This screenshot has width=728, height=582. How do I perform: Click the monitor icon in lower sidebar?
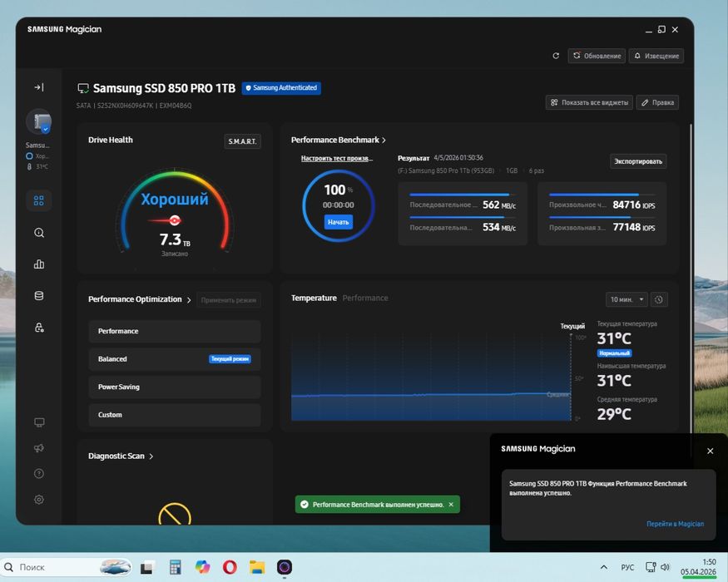point(39,422)
